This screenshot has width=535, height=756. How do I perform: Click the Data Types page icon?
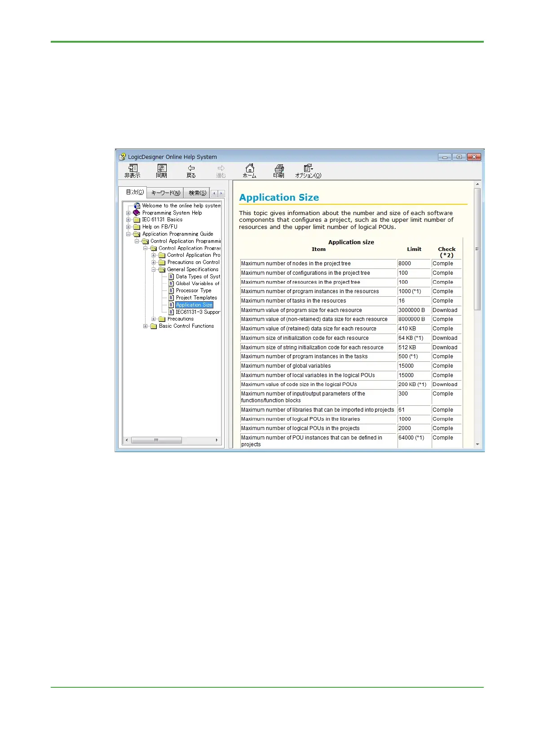[x=171, y=277]
